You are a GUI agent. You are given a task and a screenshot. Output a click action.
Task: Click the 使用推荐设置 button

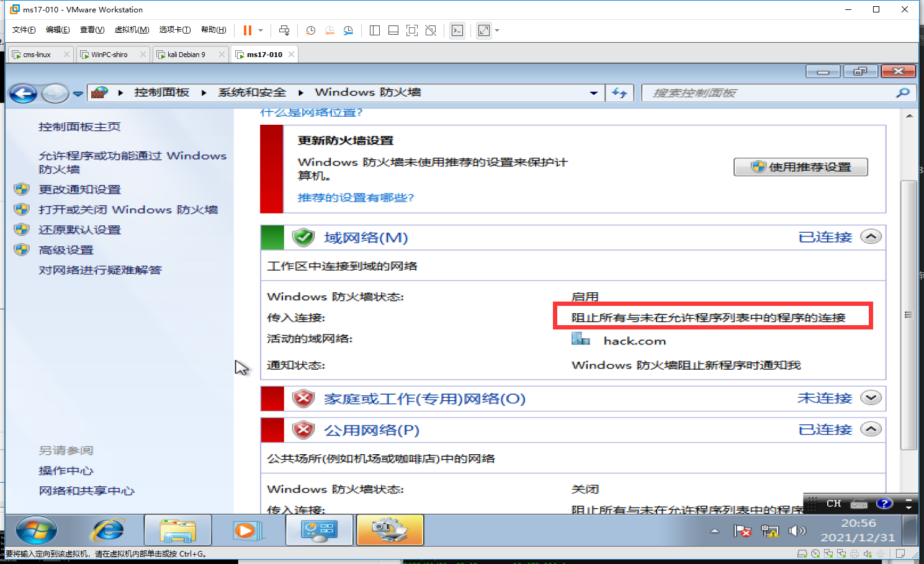(801, 167)
